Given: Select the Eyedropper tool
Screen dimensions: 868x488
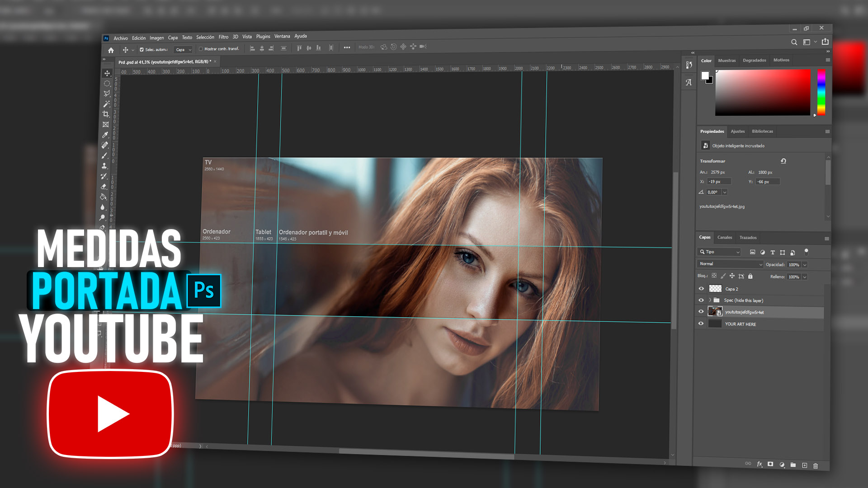Looking at the screenshot, I should tap(105, 135).
